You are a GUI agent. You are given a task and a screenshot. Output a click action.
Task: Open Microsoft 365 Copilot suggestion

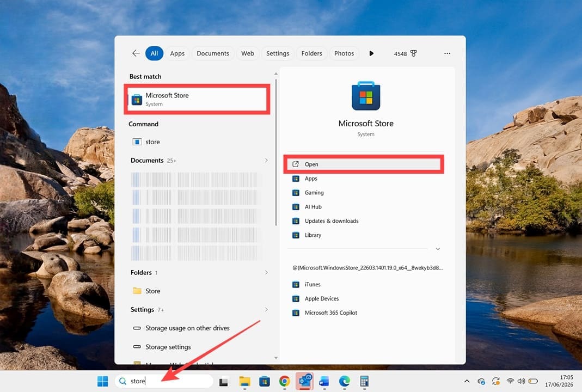(x=364, y=313)
